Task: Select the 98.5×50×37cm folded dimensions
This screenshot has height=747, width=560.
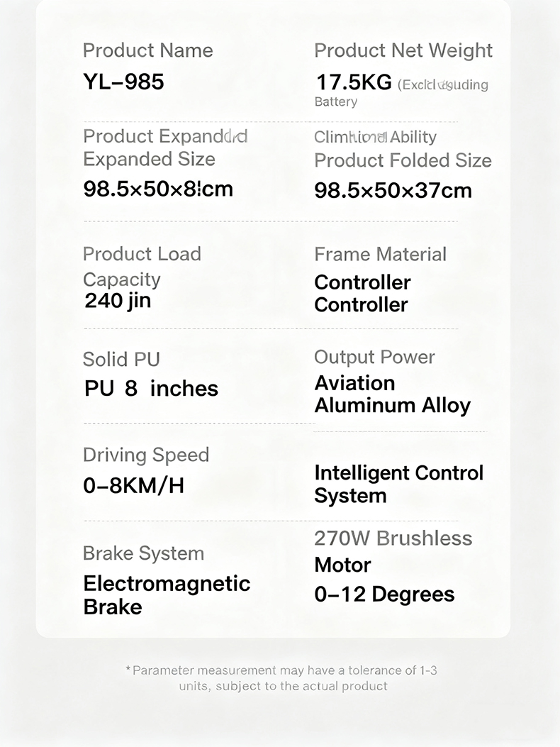Action: [393, 190]
